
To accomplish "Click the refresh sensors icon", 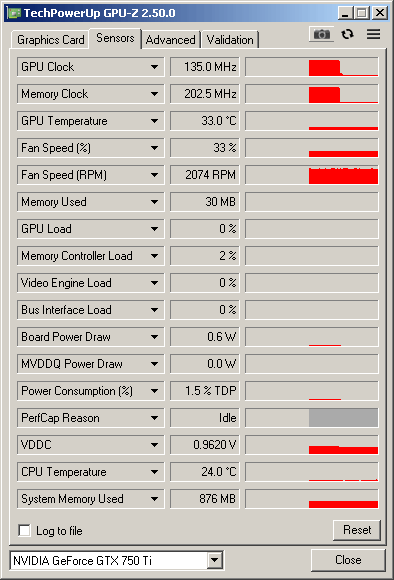I will tap(347, 34).
